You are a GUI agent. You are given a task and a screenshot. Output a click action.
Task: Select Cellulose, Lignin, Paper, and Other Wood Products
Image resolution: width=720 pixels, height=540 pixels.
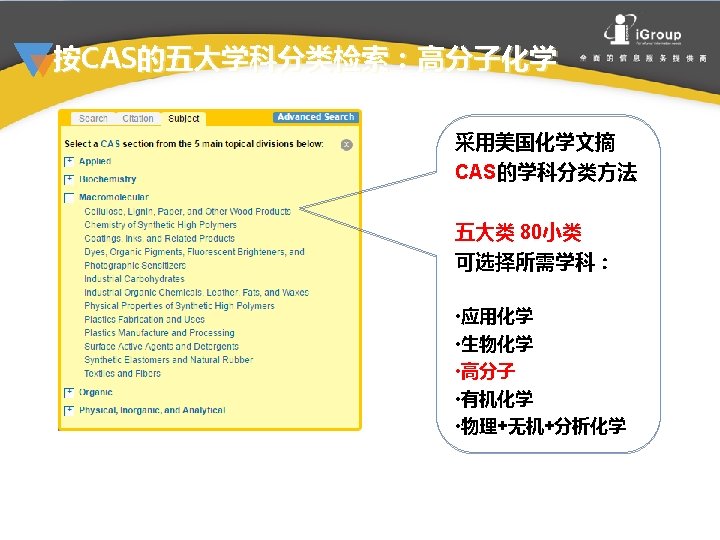click(x=187, y=211)
